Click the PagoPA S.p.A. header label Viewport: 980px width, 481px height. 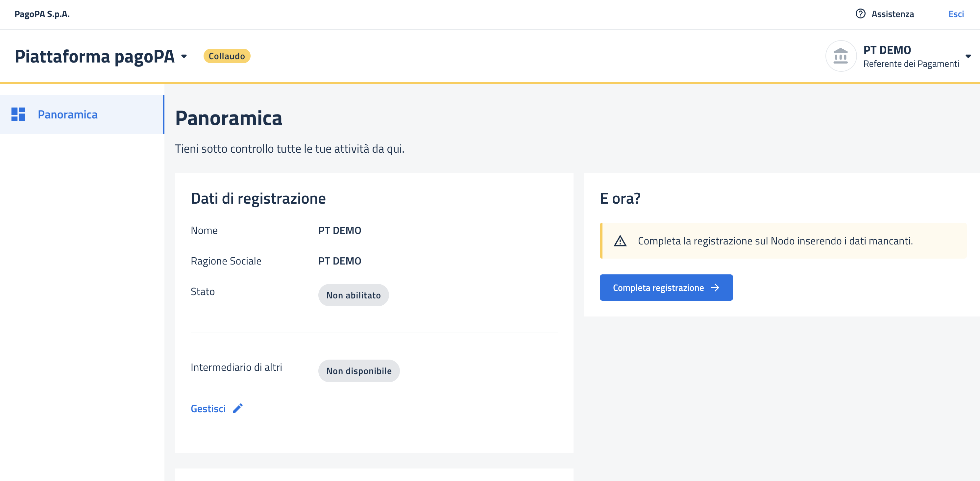(42, 14)
